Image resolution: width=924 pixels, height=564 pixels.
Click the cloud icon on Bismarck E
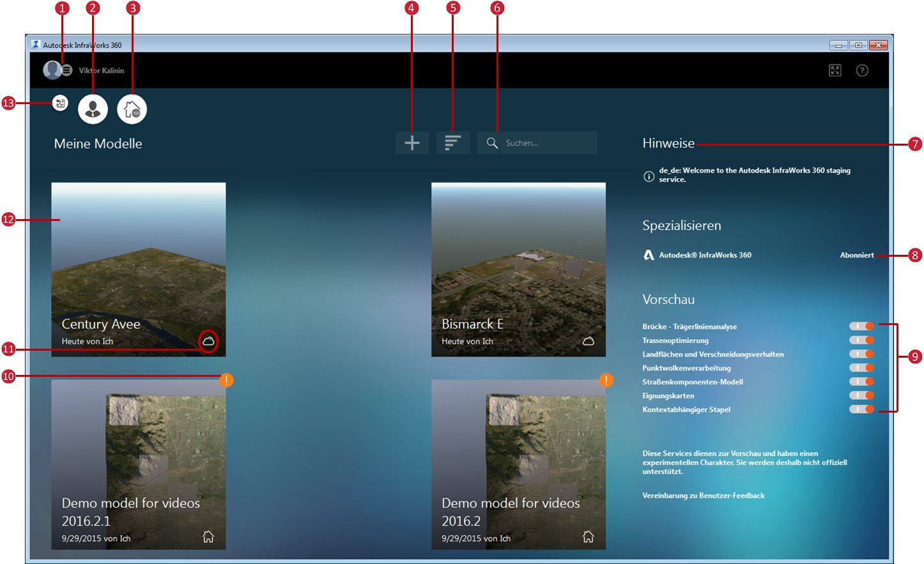[589, 341]
